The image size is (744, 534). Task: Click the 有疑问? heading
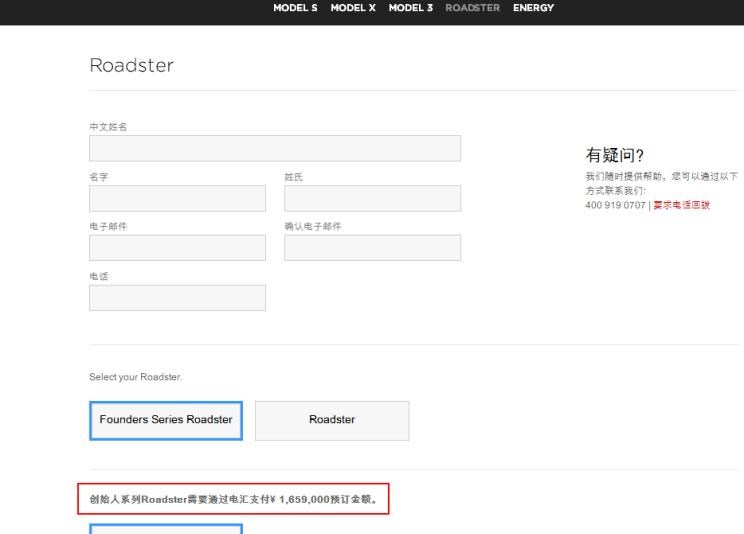tap(614, 155)
